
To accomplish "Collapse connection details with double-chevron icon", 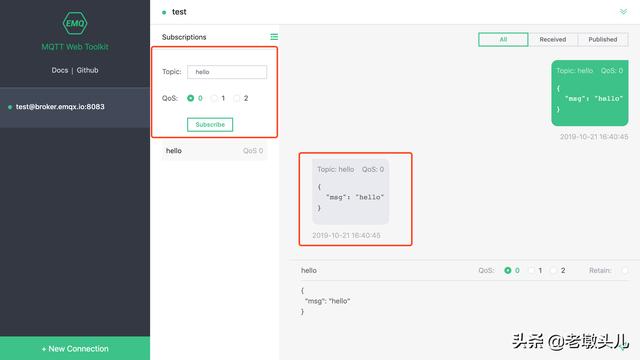I will tap(623, 11).
